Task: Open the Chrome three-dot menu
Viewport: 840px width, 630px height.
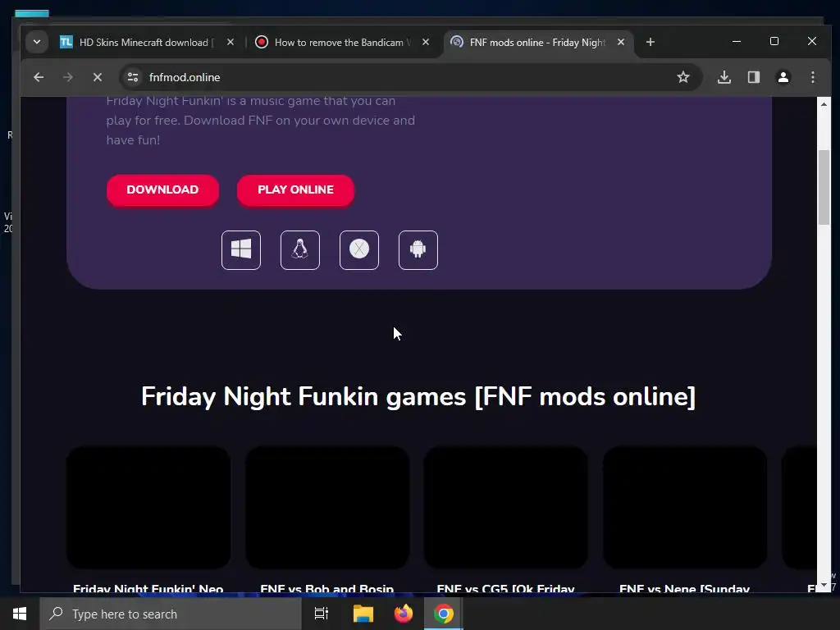Action: pos(813,77)
